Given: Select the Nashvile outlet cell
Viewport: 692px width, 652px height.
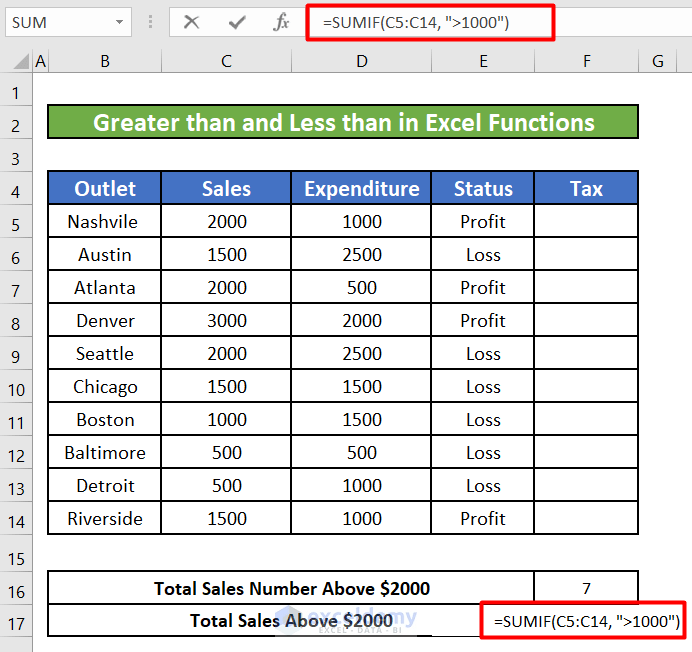Looking at the screenshot, I should (105, 221).
